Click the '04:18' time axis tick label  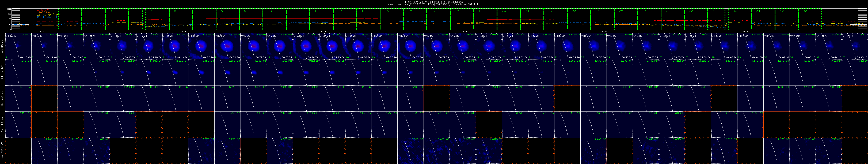tap(183, 32)
